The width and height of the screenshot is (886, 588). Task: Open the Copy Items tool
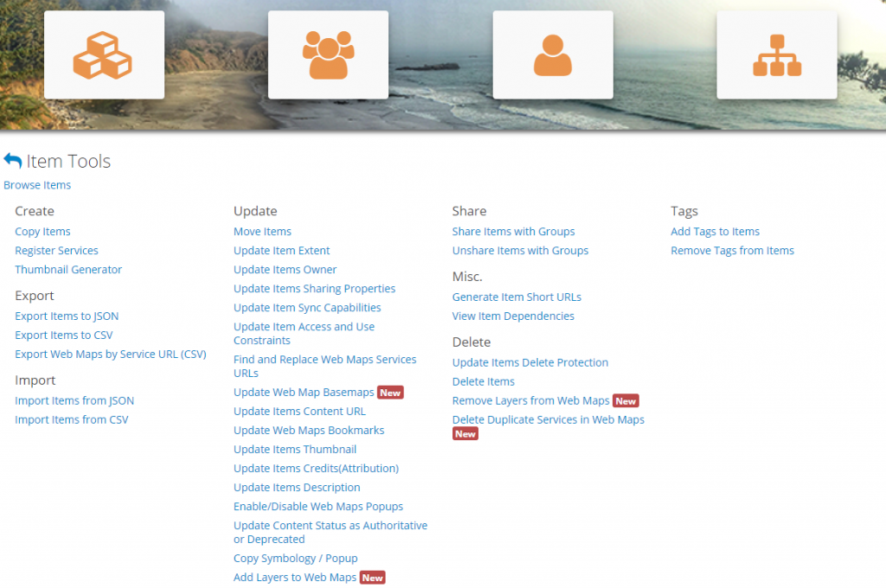point(42,232)
